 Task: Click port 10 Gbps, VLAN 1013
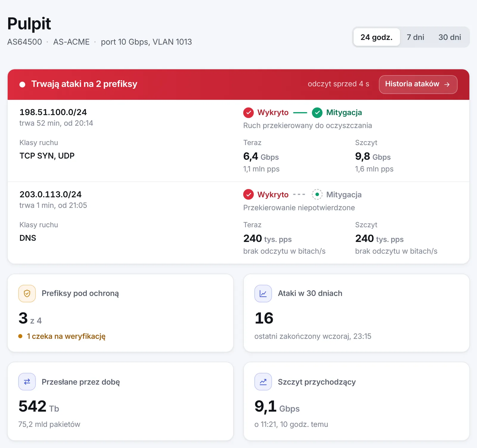[x=146, y=42]
